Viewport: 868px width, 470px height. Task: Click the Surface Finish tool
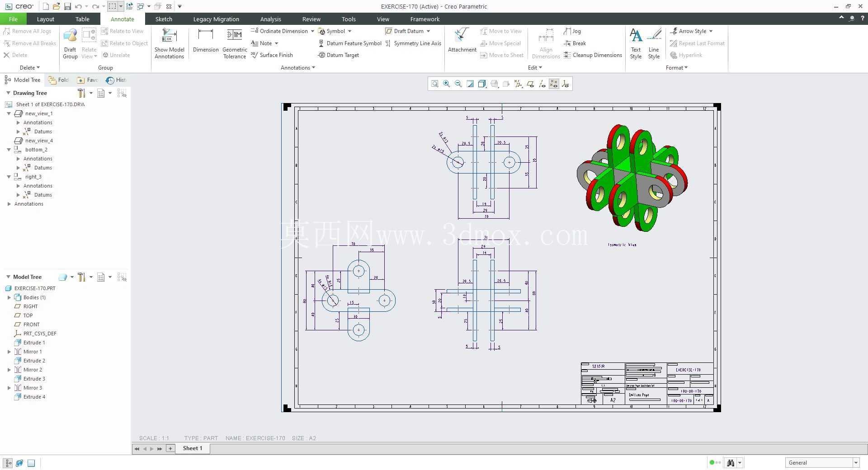pos(272,55)
